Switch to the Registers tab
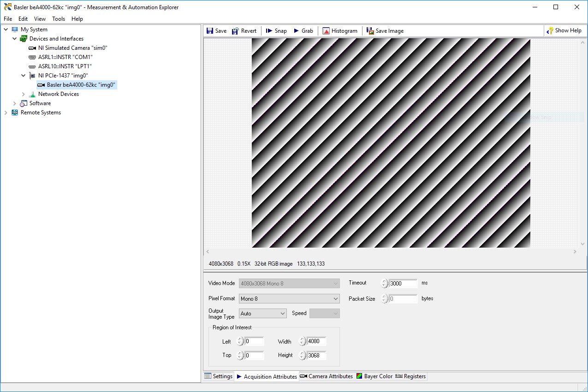 [x=410, y=376]
